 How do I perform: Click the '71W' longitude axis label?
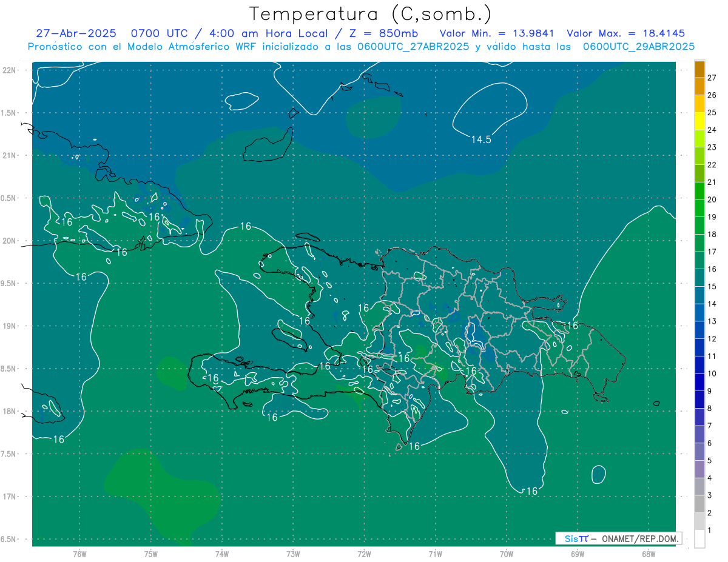coord(435,554)
